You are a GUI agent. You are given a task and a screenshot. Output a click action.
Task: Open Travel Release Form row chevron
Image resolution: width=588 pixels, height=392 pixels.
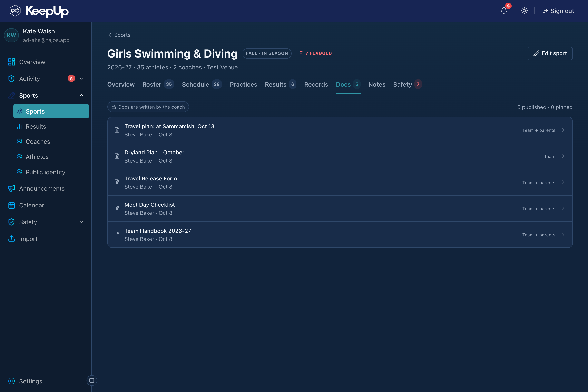(563, 182)
